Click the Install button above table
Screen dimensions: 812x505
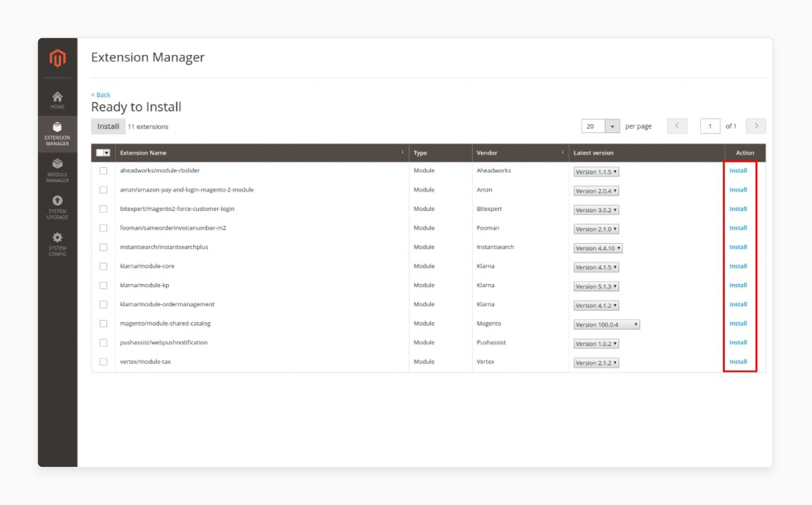108,126
